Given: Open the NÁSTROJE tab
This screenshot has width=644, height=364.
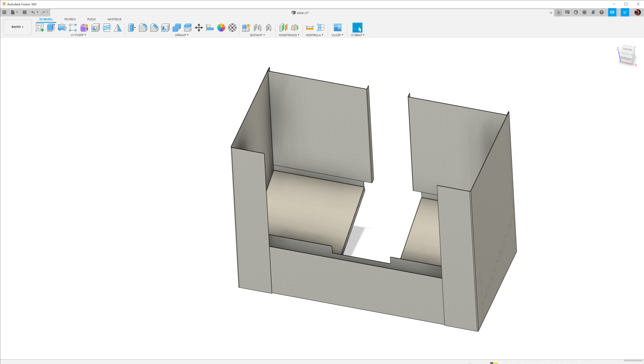Looking at the screenshot, I should 115,19.
